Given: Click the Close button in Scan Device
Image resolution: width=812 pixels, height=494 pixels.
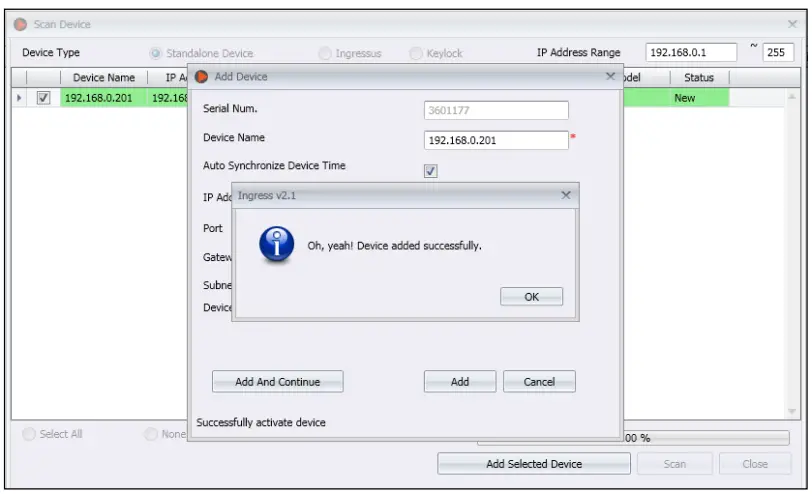Looking at the screenshot, I should coord(755,464).
